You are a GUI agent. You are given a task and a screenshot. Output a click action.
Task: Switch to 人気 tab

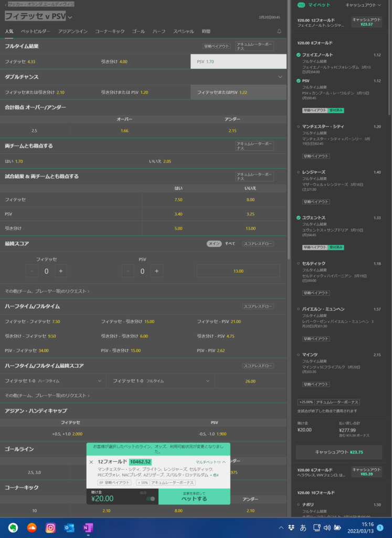[x=9, y=31]
